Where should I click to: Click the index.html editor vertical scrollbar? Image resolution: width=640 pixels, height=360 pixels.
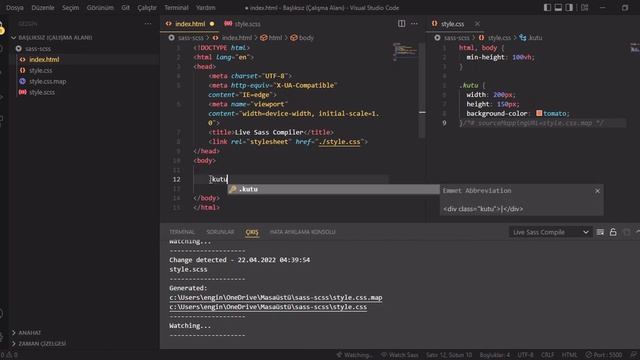(x=422, y=90)
